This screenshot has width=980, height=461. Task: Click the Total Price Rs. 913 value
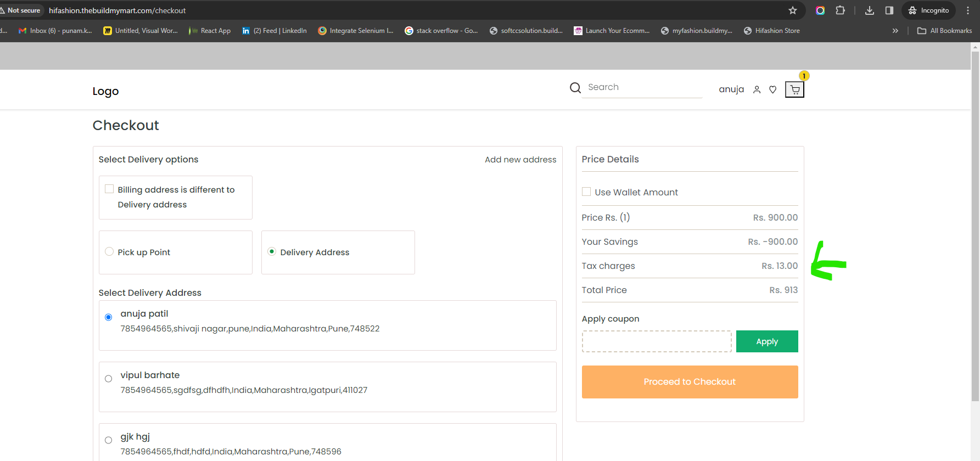click(783, 290)
